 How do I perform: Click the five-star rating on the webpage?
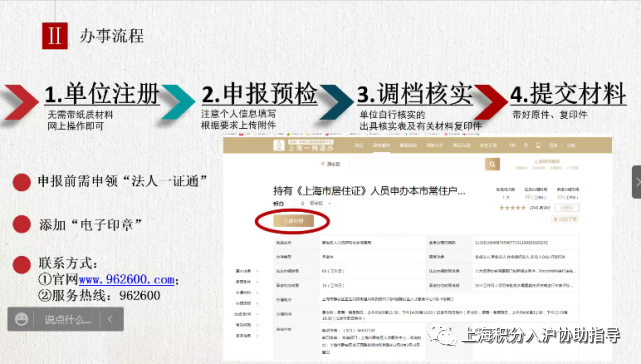point(512,208)
